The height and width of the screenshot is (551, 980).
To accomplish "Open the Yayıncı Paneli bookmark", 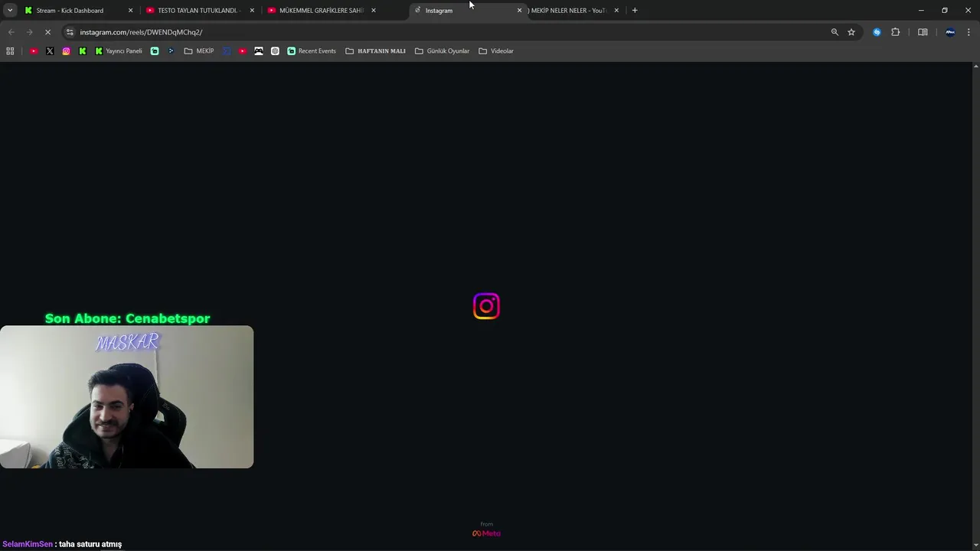I will pyautogui.click(x=119, y=51).
